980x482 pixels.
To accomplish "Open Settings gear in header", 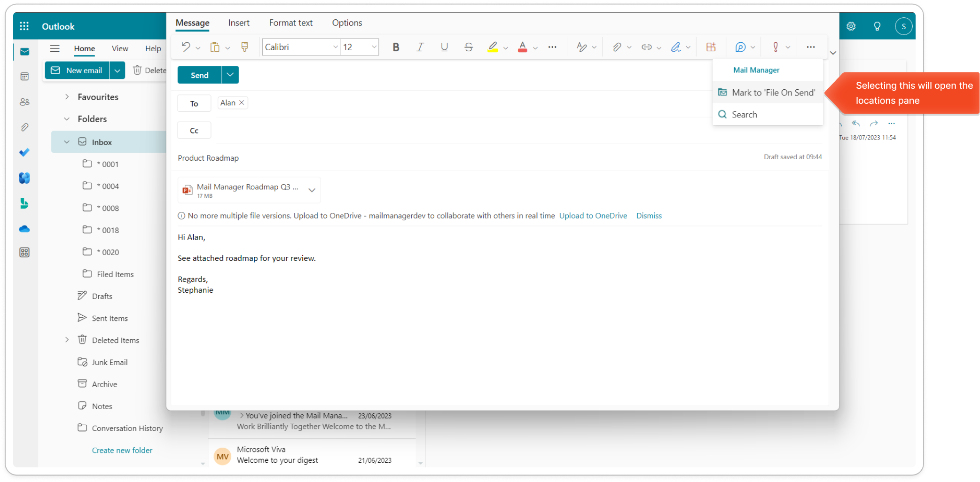I will tap(851, 26).
